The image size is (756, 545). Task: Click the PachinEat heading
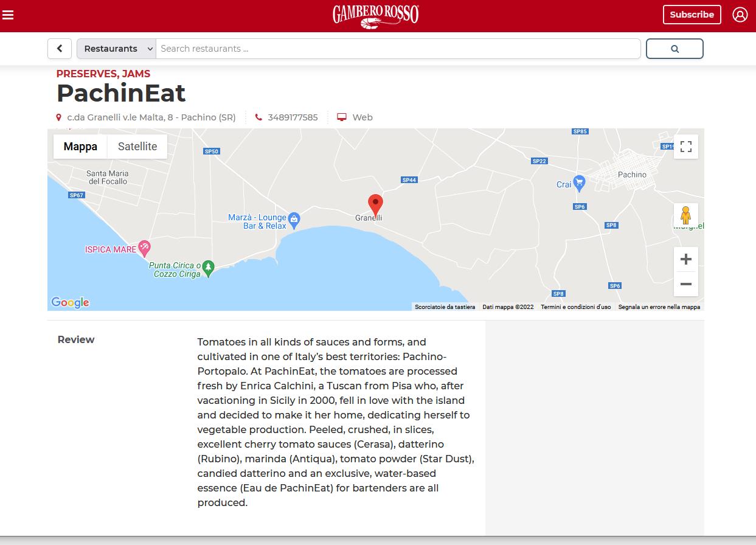[x=121, y=93]
